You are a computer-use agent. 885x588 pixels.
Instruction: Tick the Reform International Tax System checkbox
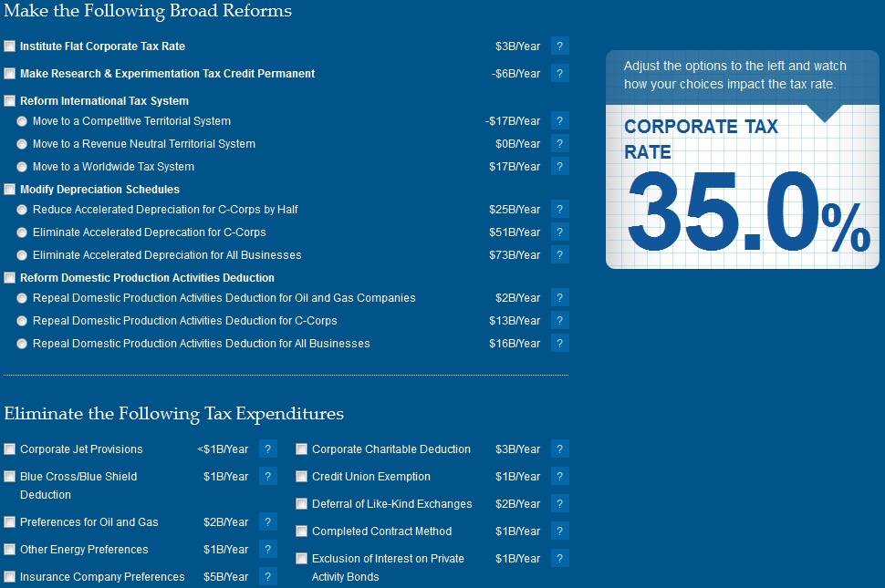10,101
